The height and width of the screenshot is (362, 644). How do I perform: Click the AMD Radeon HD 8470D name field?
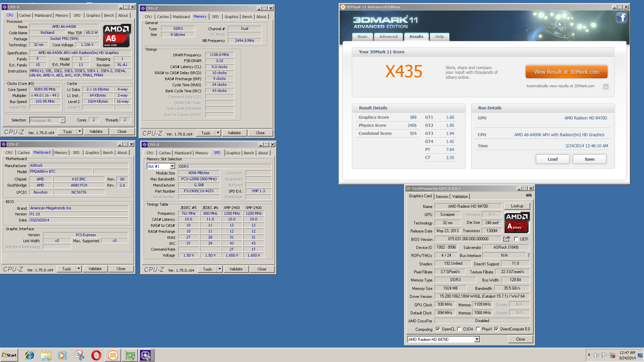[468, 206]
